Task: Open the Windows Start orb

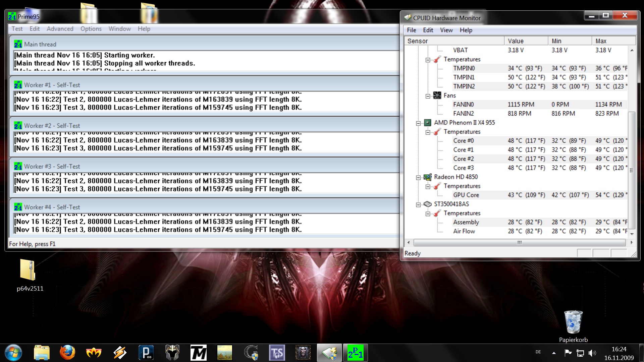Action: click(13, 353)
